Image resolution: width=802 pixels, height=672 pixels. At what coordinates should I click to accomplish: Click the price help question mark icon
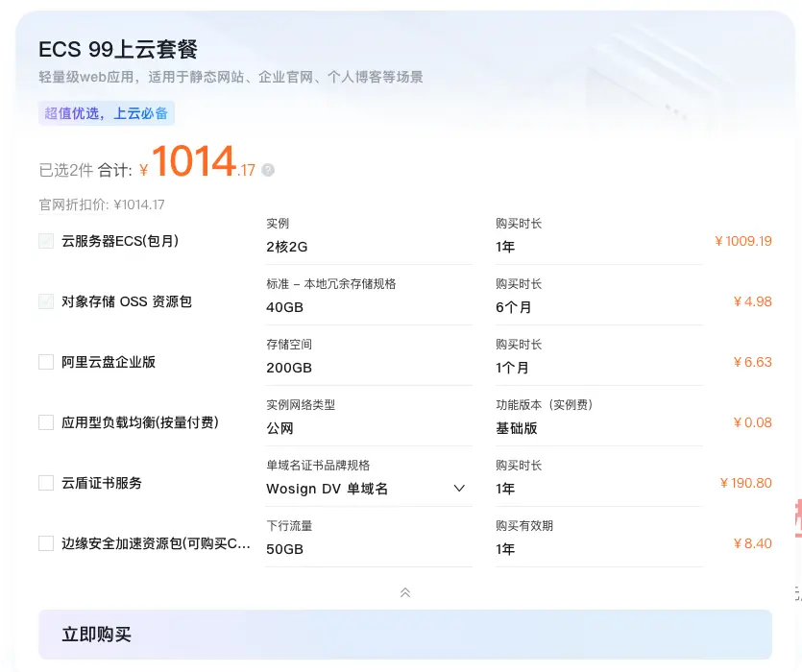268,170
